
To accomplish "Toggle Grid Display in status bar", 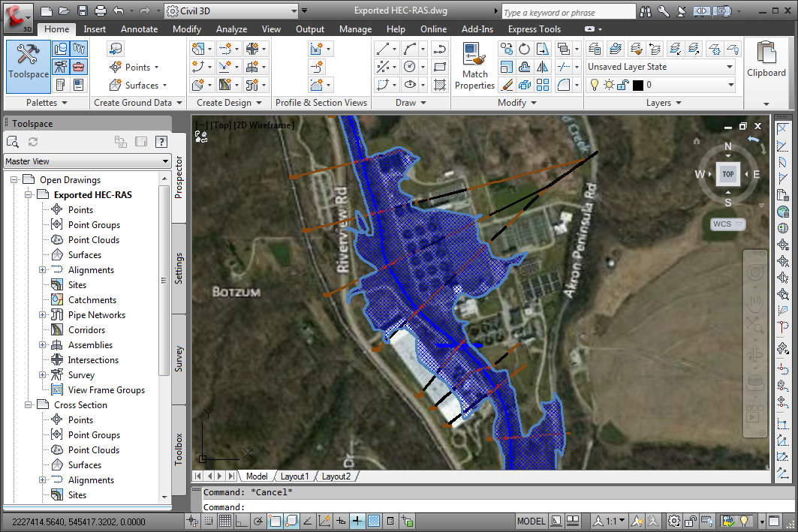I will [225, 521].
